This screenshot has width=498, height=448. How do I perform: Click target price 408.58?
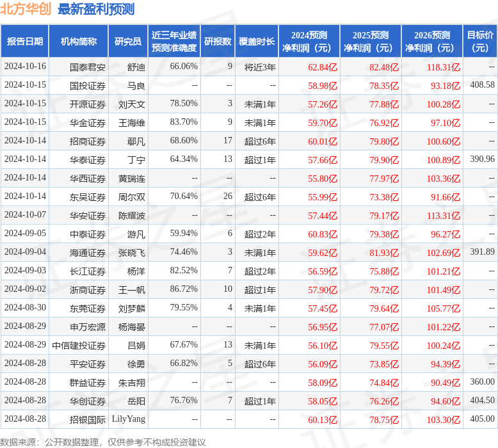coord(483,84)
